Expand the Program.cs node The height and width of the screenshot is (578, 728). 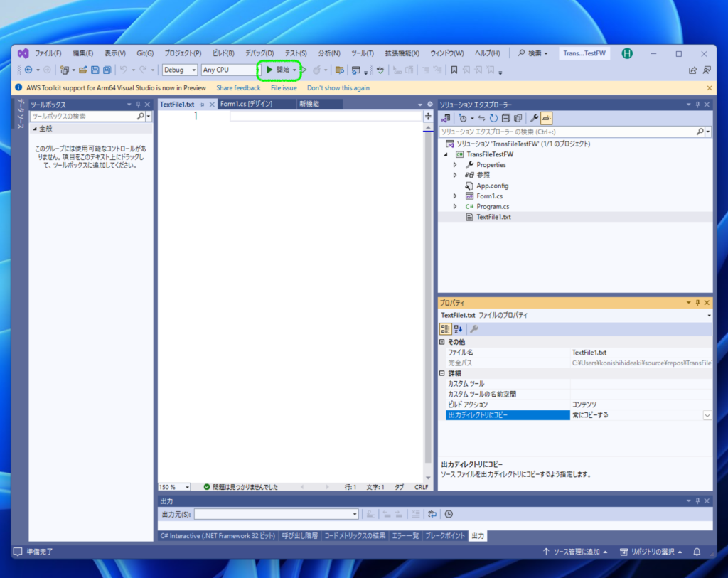[455, 207]
